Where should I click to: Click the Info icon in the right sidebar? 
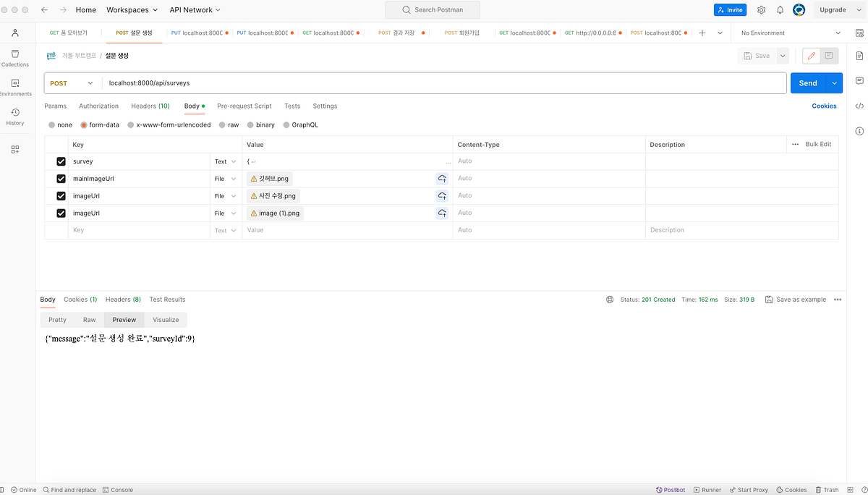pos(859,131)
